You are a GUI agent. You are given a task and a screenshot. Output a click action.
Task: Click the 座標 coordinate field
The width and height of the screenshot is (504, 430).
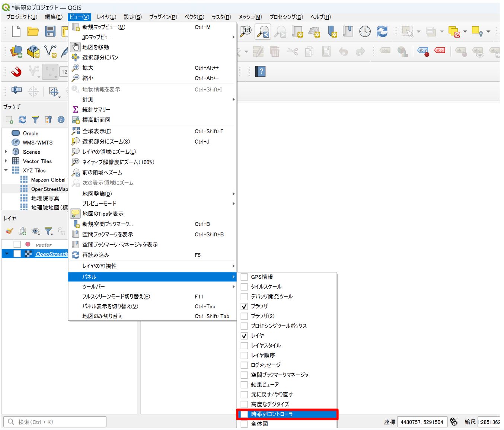[422, 422]
